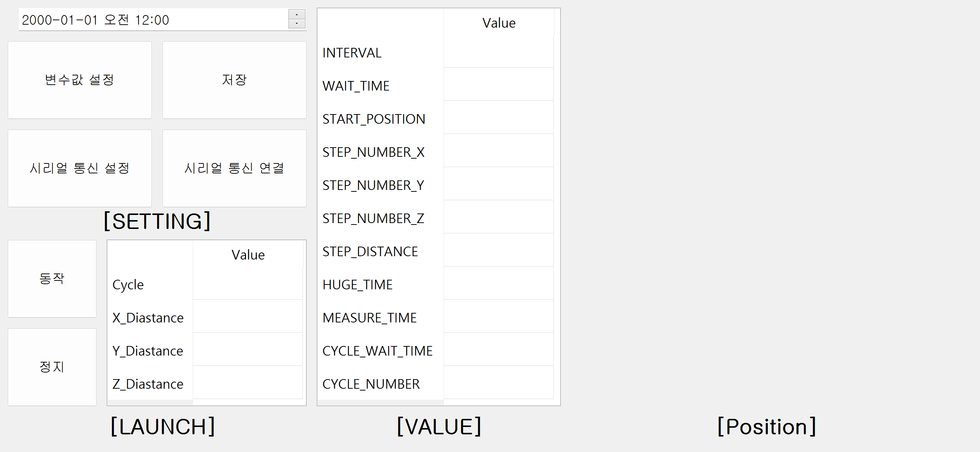Click the date-time spinner up arrow
The height and width of the screenshot is (452, 980).
[296, 14]
